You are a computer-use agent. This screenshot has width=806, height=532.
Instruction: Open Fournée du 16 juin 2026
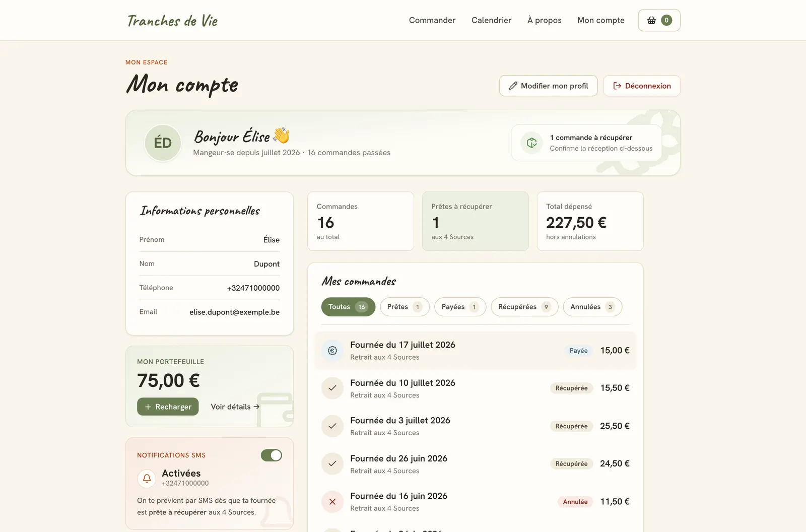point(476,502)
